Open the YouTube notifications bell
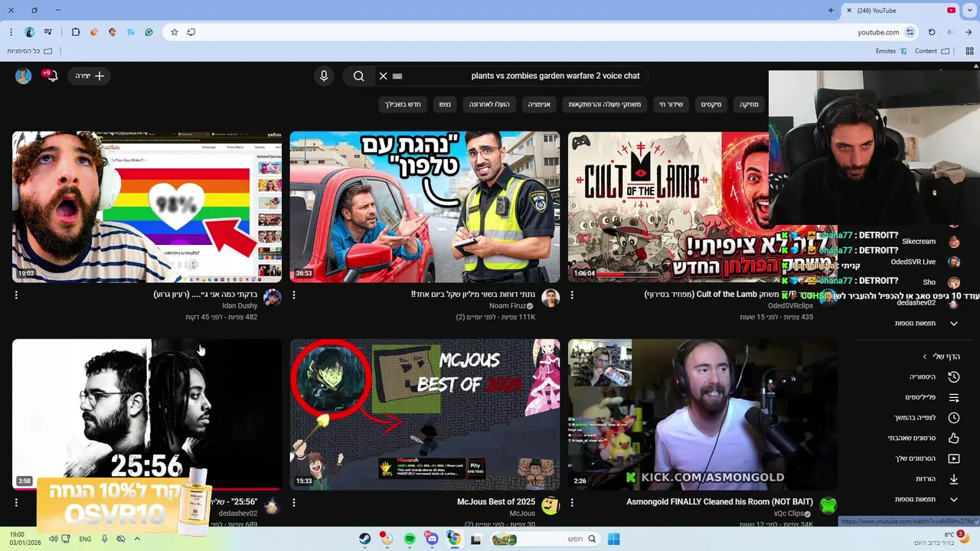980x551 pixels. pyautogui.click(x=51, y=76)
